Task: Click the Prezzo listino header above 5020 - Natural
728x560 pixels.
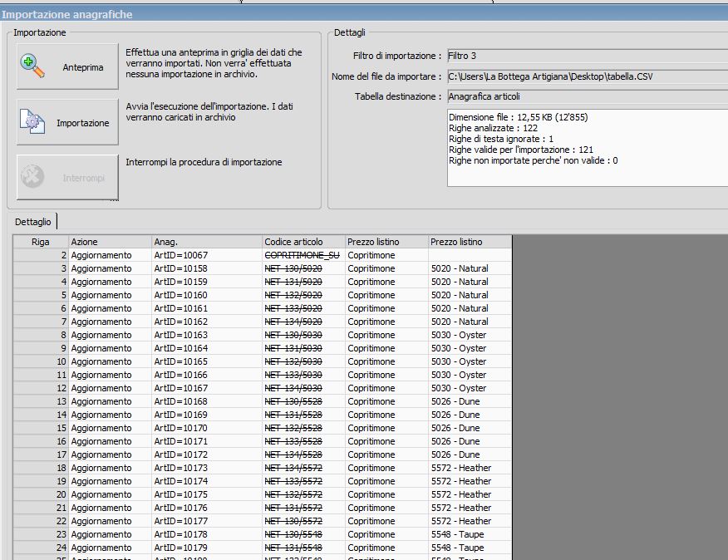Action: [x=470, y=242]
